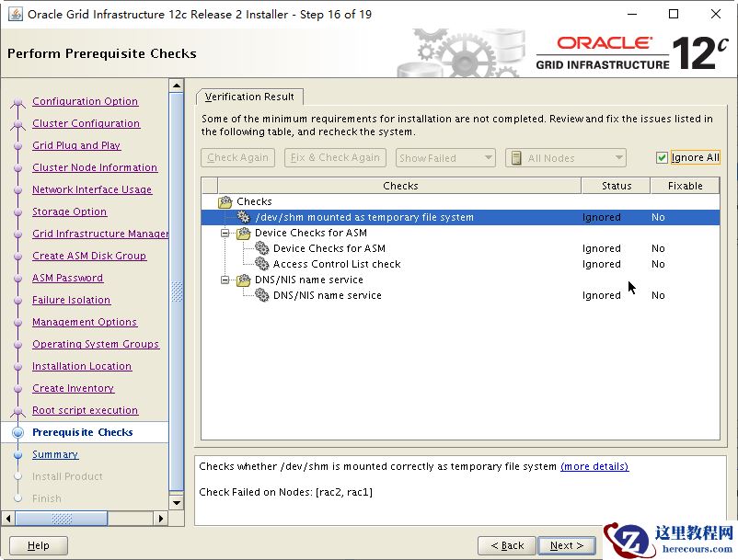Select current Prerequisite Checks step
The width and height of the screenshot is (738, 560).
point(83,432)
